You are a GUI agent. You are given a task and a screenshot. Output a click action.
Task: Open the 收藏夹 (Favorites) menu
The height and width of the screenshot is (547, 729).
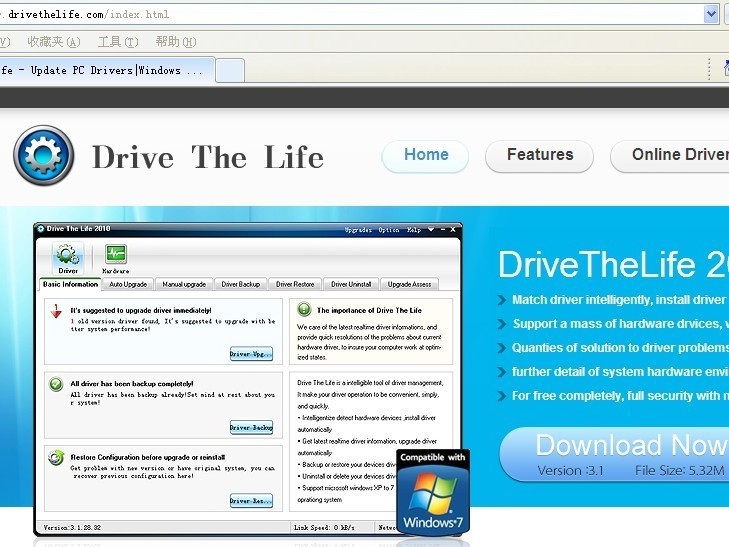click(x=53, y=42)
